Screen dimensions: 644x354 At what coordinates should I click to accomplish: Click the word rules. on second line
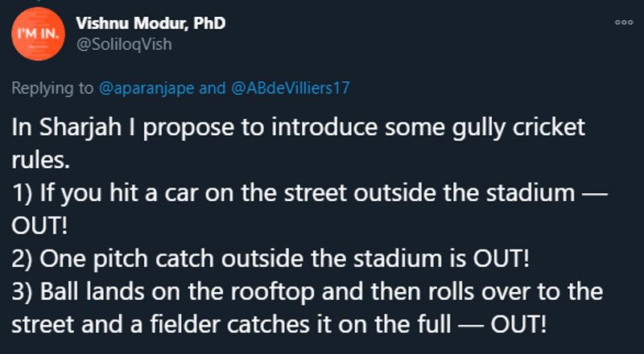(39, 160)
